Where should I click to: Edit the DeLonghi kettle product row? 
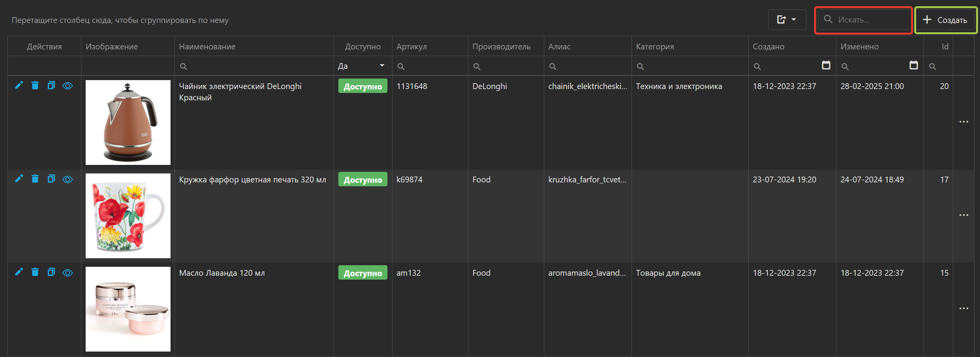(x=19, y=85)
